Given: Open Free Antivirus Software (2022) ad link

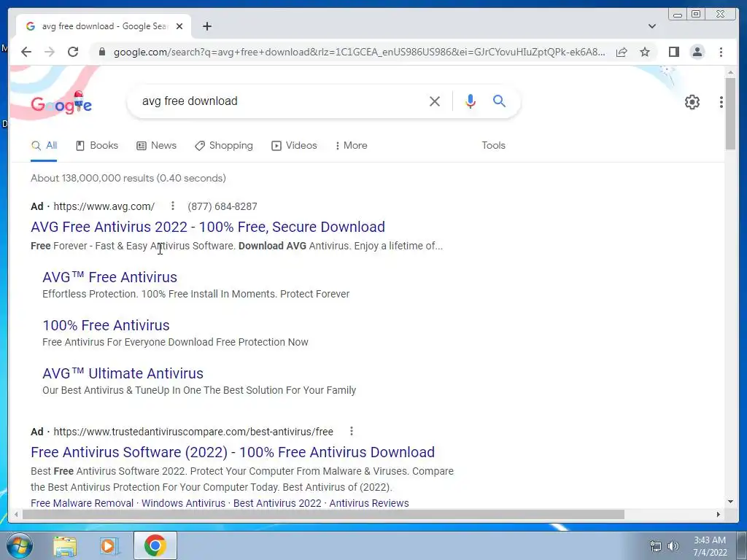Looking at the screenshot, I should pos(233,452).
